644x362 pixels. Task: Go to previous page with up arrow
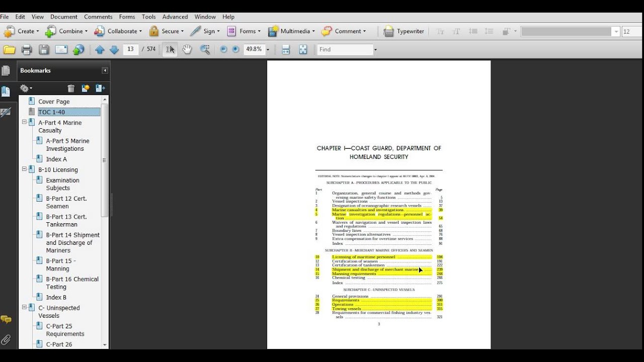[100, 50]
